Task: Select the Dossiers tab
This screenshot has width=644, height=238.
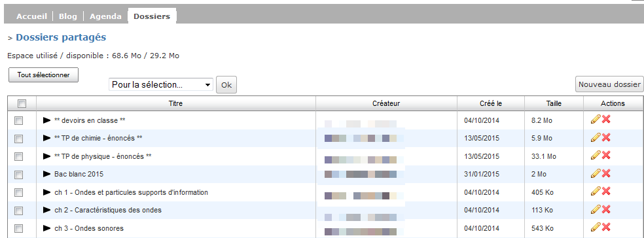Action: (152, 16)
